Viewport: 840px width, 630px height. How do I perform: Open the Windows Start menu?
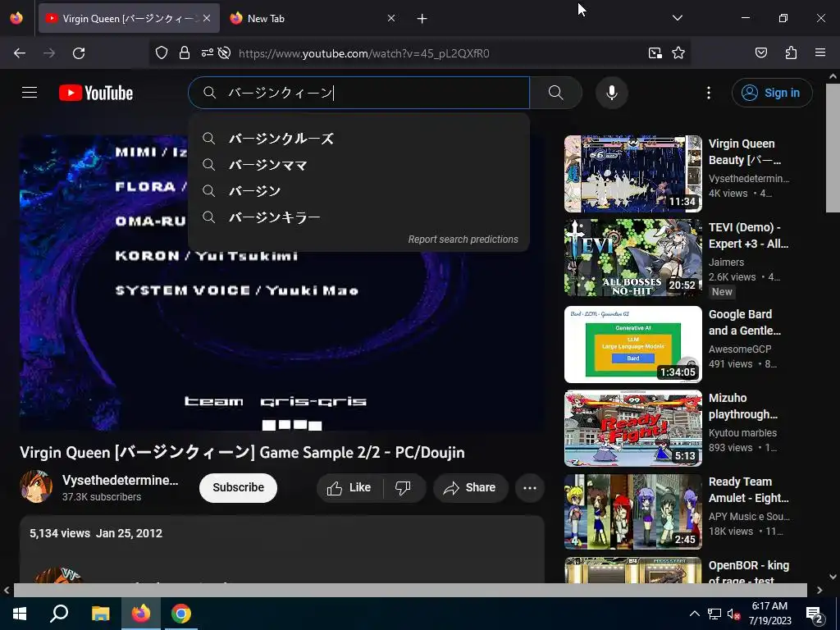[x=20, y=614]
